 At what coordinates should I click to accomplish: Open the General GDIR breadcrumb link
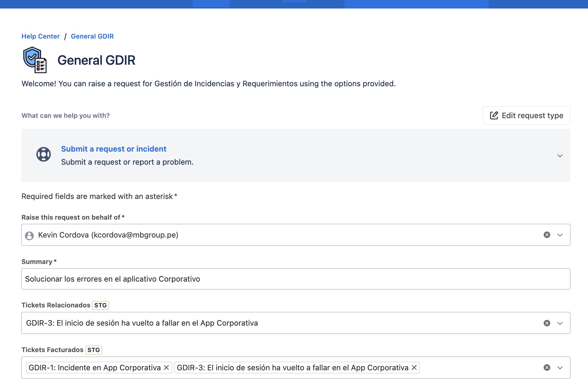[x=92, y=36]
